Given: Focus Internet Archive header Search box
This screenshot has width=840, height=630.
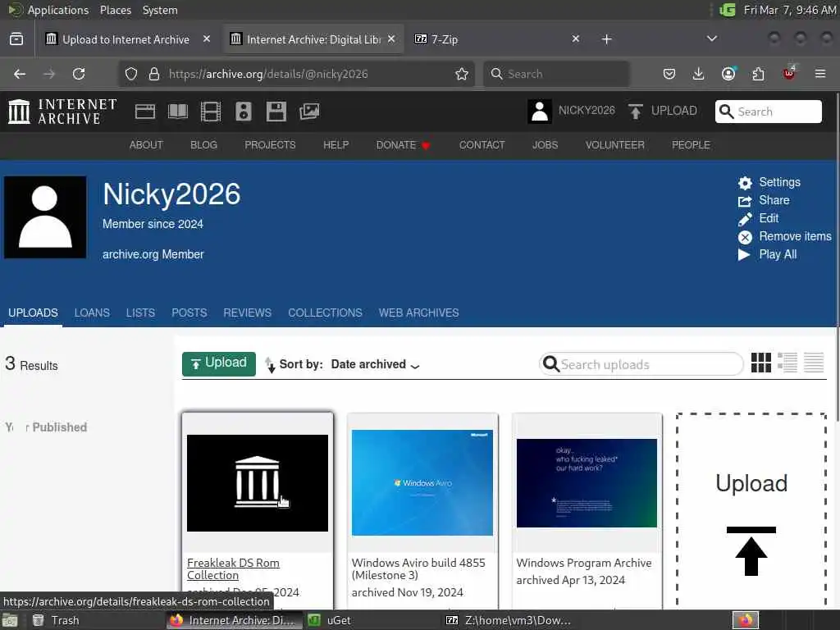Looking at the screenshot, I should [x=768, y=112].
